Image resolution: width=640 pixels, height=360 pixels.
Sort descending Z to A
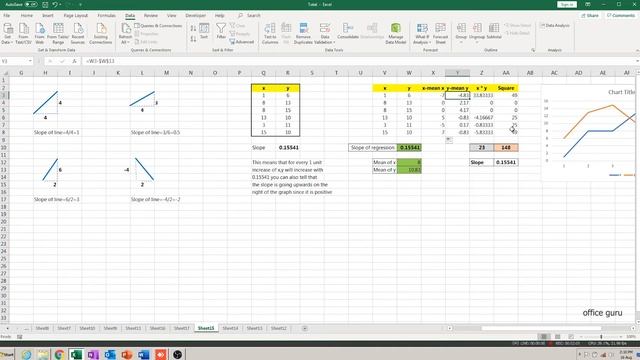coord(193,39)
